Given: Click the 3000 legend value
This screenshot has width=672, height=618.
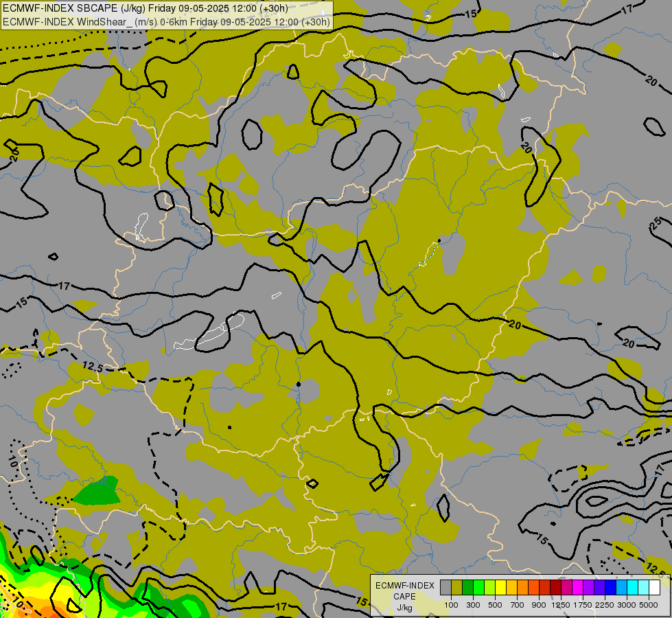Looking at the screenshot, I should coord(627,605).
